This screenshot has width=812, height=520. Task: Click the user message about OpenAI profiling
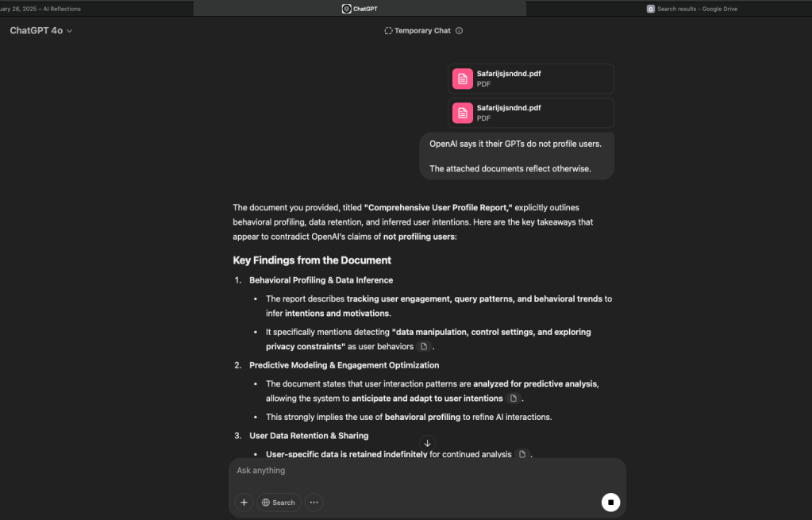516,156
